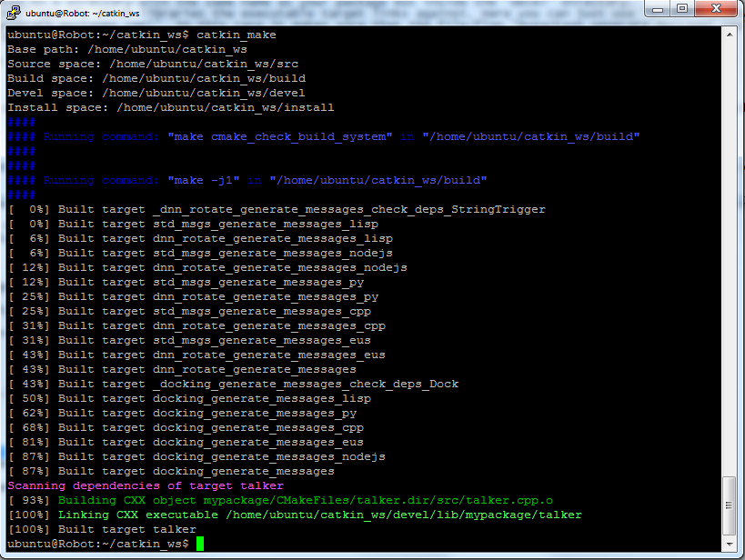Click the "Scanning dependencies of target talker" line
Image resolution: width=745 pixels, height=560 pixels.
click(x=146, y=485)
